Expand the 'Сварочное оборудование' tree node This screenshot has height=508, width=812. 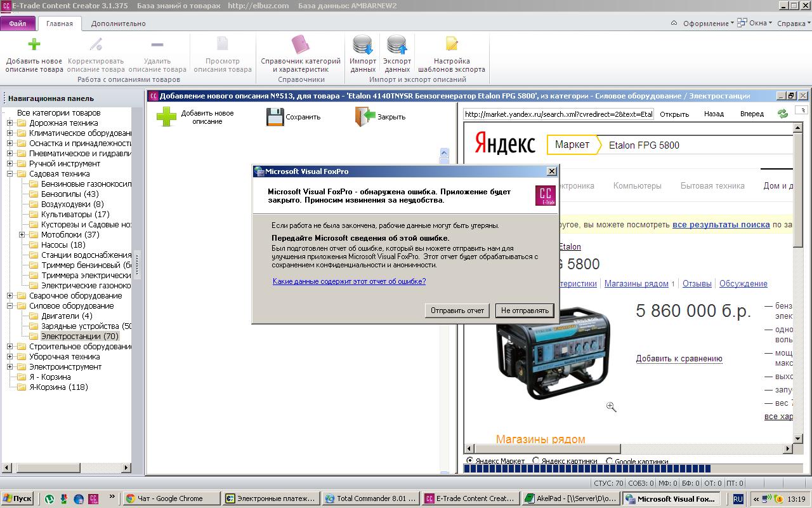click(x=10, y=296)
